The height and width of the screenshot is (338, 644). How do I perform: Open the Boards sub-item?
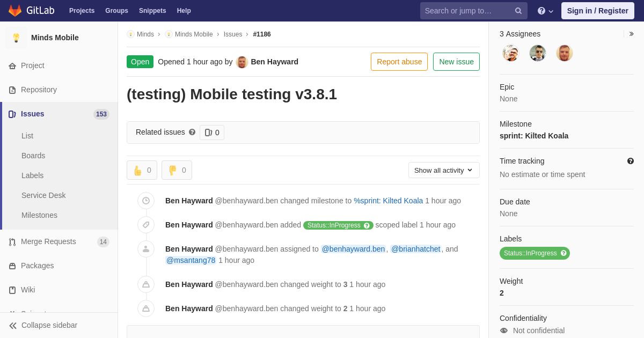coord(33,156)
